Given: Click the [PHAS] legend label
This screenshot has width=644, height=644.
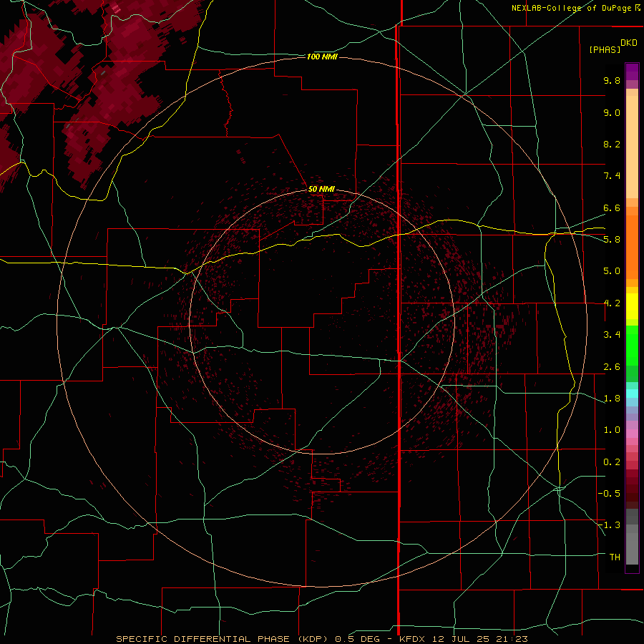Looking at the screenshot, I should (605, 49).
